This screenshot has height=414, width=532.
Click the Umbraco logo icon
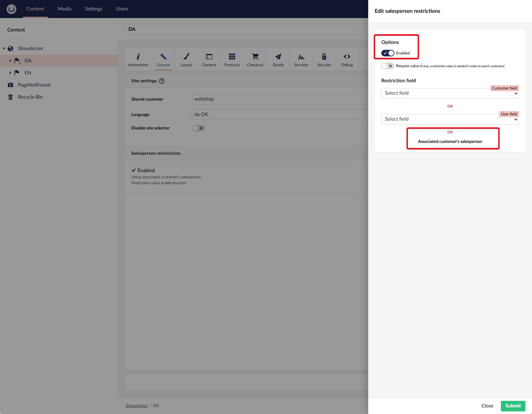(11, 9)
